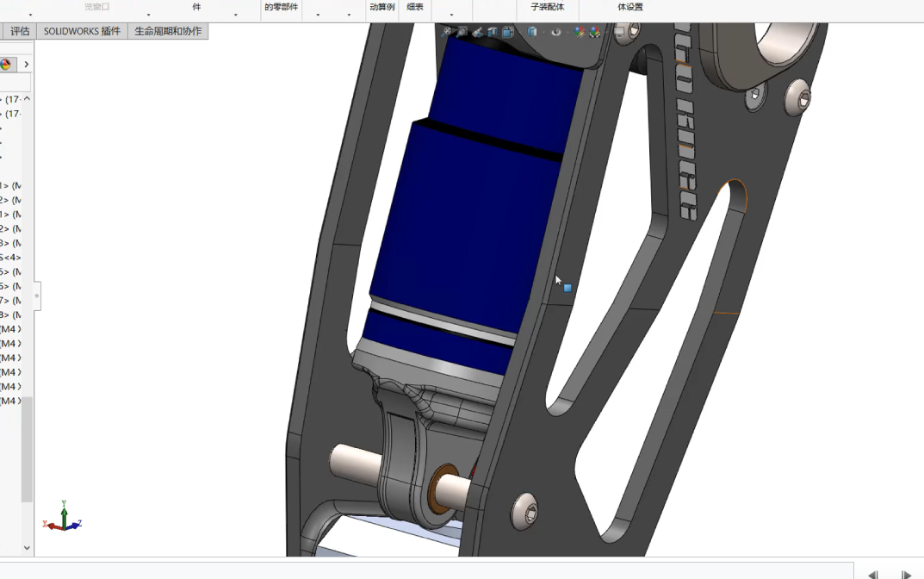Click the Zoom to Fit icon
Viewport: 924px width, 579px height.
click(447, 33)
